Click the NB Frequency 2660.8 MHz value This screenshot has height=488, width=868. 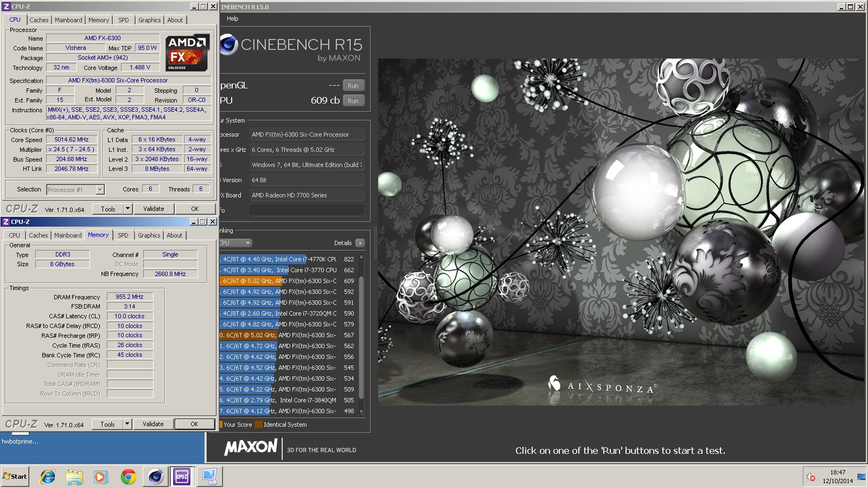(x=170, y=274)
